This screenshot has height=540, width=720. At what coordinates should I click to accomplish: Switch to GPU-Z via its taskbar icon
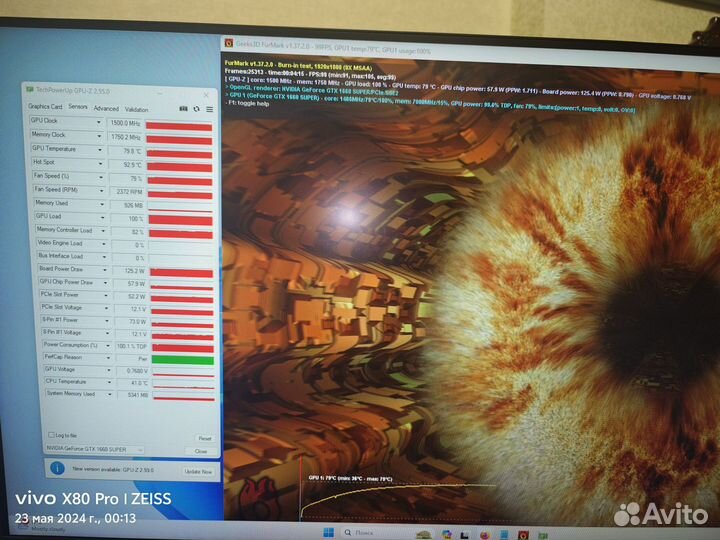[x=543, y=535]
